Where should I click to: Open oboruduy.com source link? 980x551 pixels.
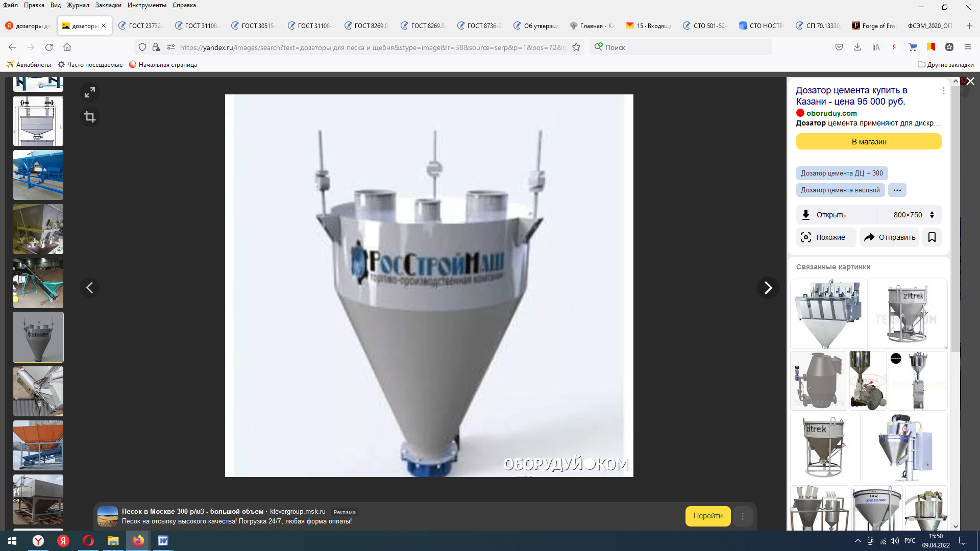coord(831,113)
